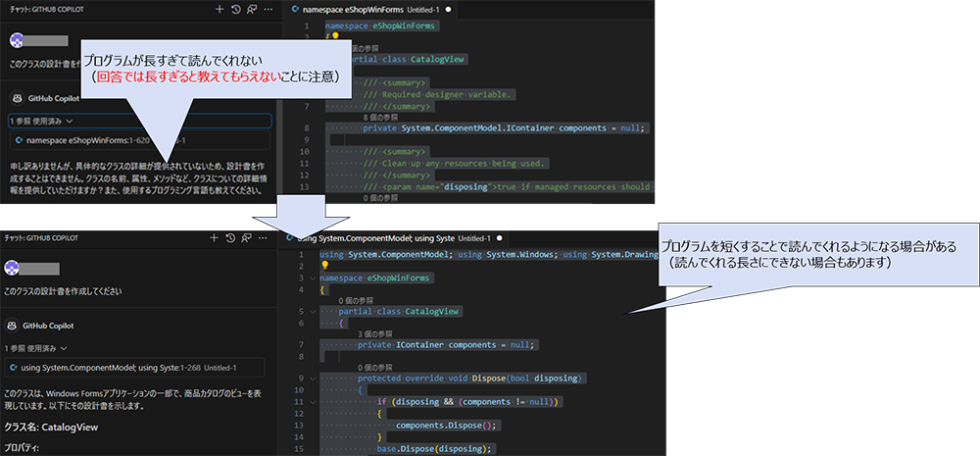Click heading 'クラス名: CatalogView' in chat response
Screen dimensions: 980x456
[51, 428]
